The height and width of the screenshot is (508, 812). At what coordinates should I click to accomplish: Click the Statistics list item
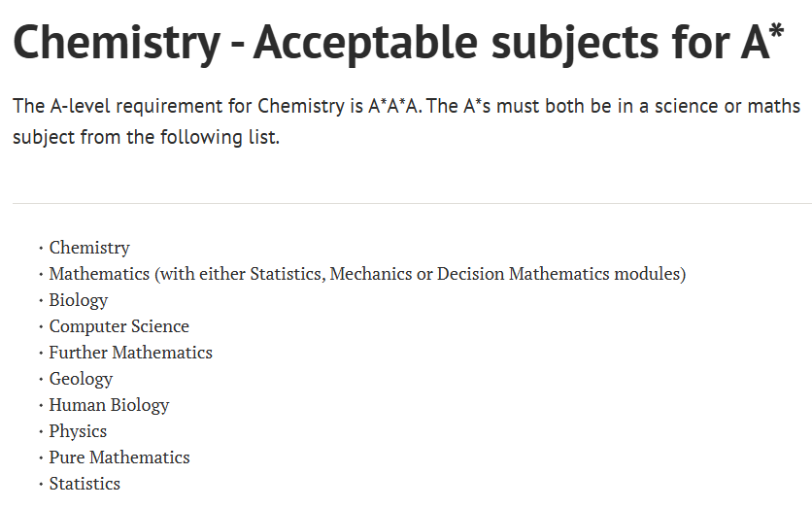click(85, 484)
